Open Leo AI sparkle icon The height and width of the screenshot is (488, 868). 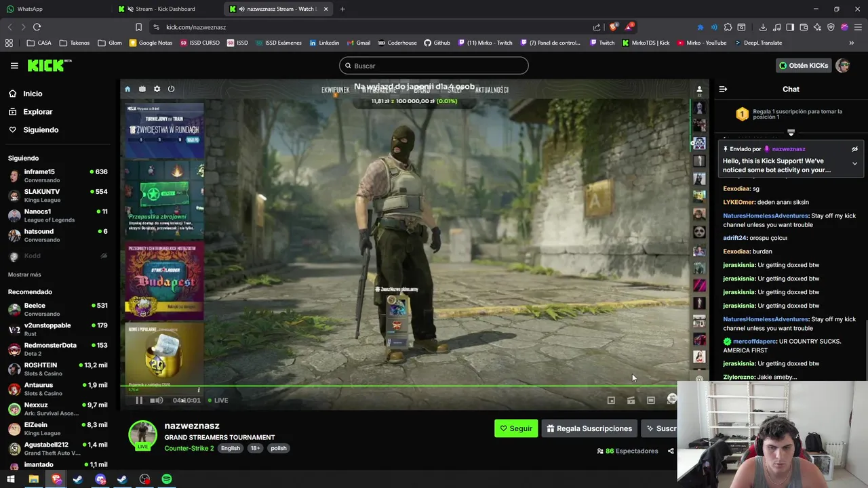817,27
